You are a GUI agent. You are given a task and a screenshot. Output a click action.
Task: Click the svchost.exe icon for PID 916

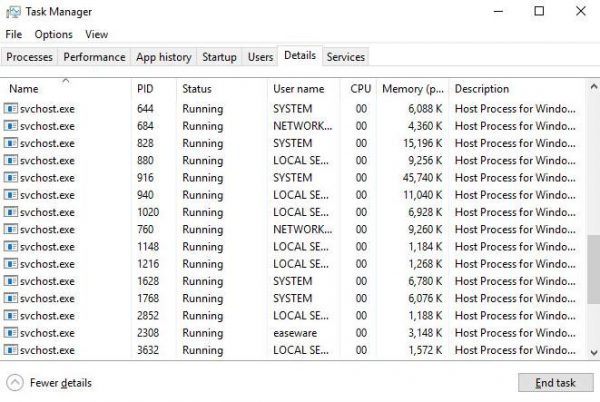pos(12,178)
